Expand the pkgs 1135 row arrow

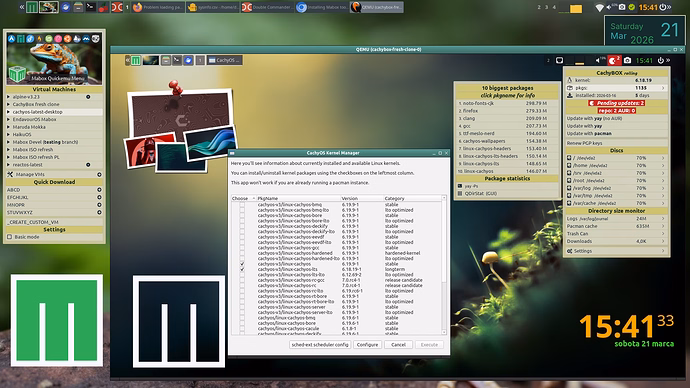pyautogui.click(x=663, y=88)
